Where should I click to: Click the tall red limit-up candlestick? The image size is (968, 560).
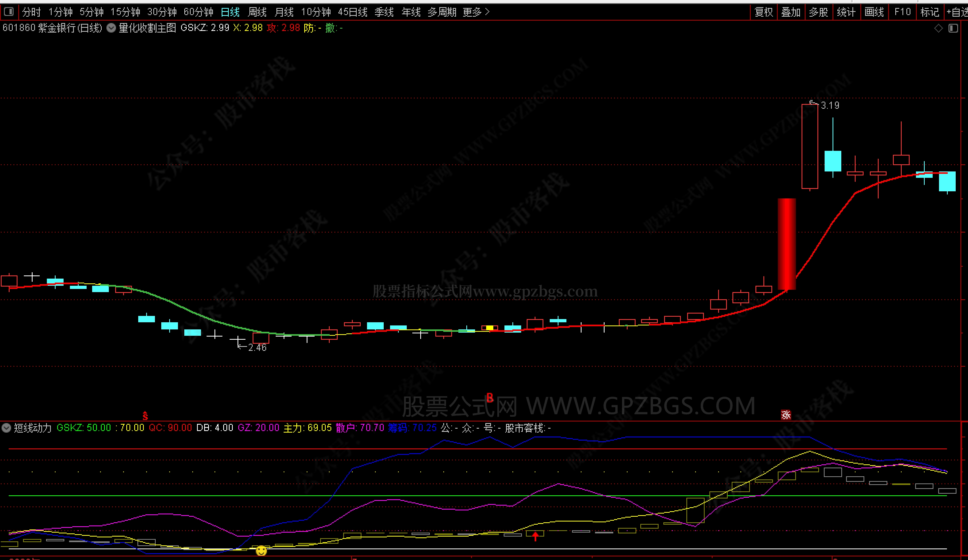(810, 146)
